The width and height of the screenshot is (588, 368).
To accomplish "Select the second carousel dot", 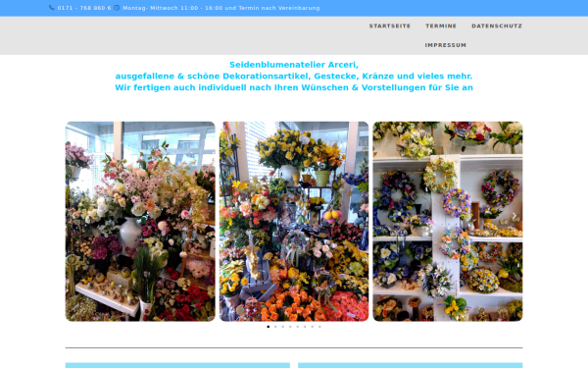I will 275,327.
